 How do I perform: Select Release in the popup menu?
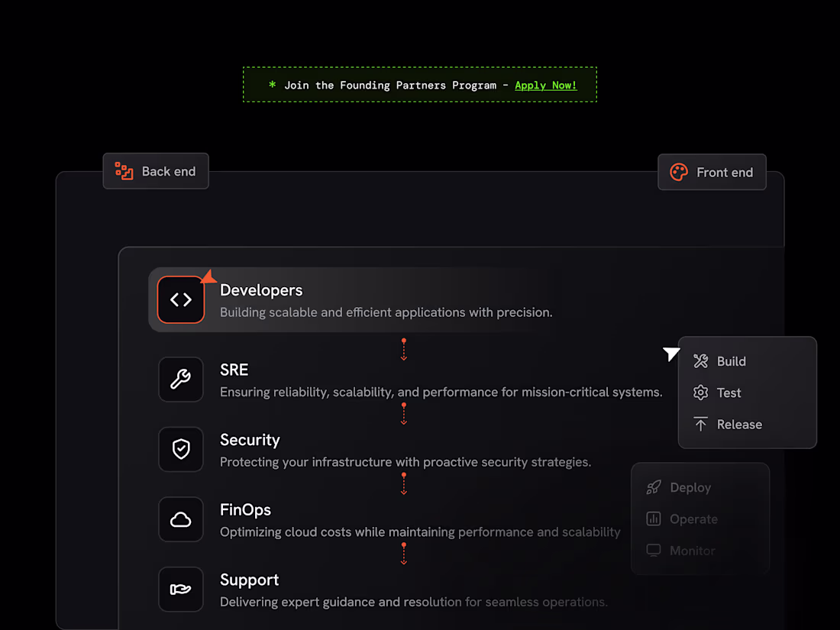click(738, 425)
